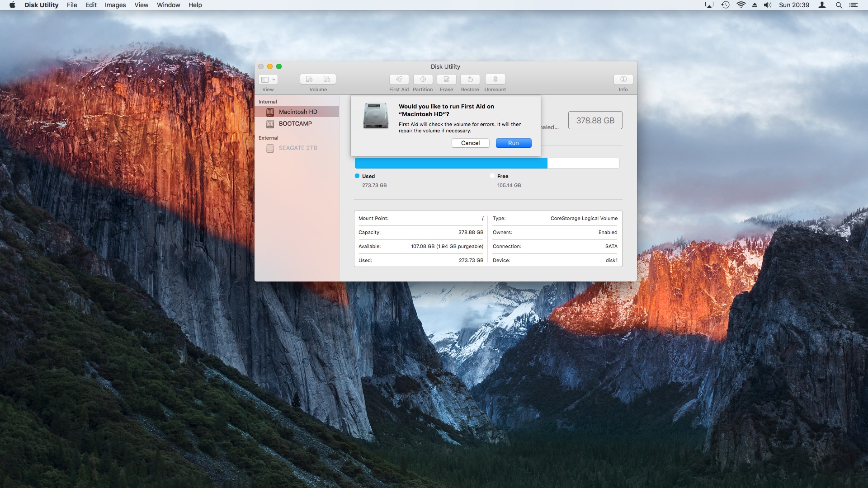Open the Disk Utility app menu
The width and height of the screenshot is (868, 488).
[41, 5]
